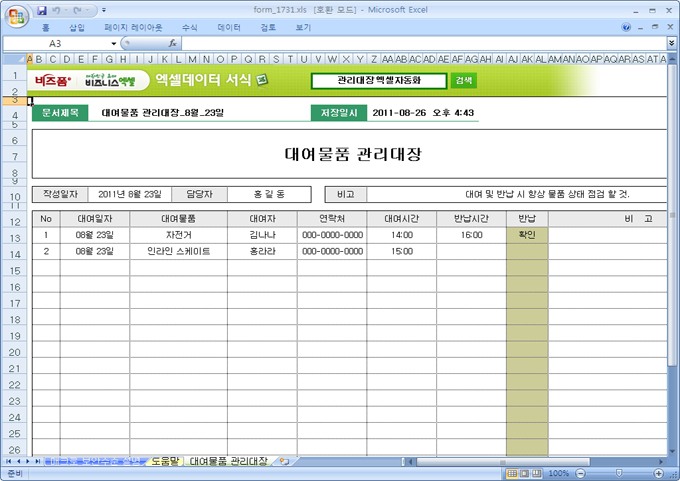Image resolution: width=680 pixels, height=481 pixels.
Task: Click the horizontal scrollbar right arrow
Action: pos(661,462)
